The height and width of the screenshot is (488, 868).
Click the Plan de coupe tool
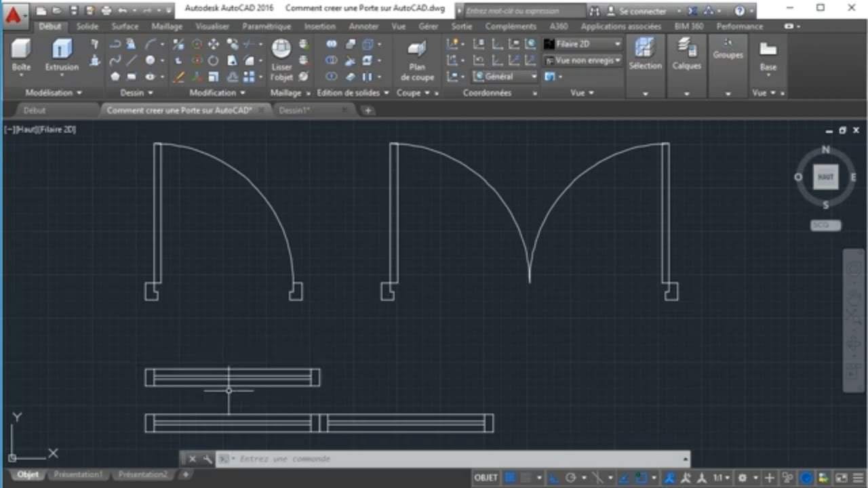(x=418, y=60)
